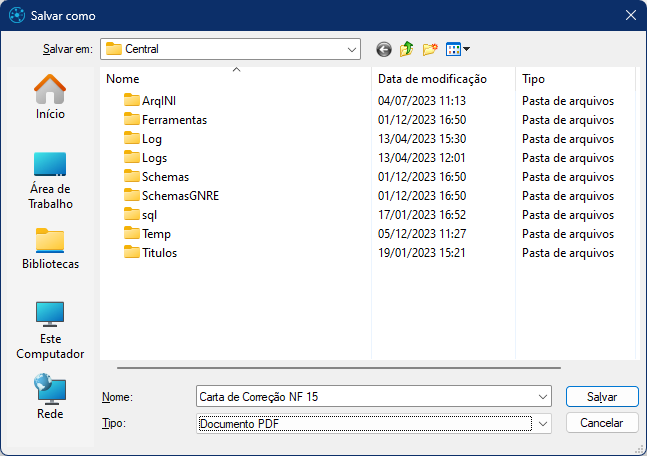Sort by the Nome column header
This screenshot has height=456, width=647.
click(236, 79)
